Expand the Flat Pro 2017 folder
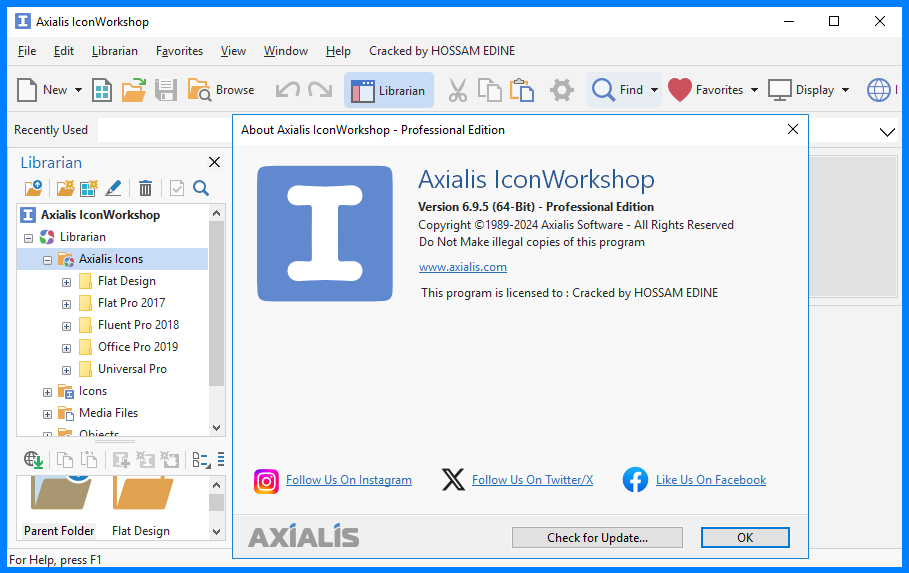This screenshot has width=909, height=573. [67, 304]
